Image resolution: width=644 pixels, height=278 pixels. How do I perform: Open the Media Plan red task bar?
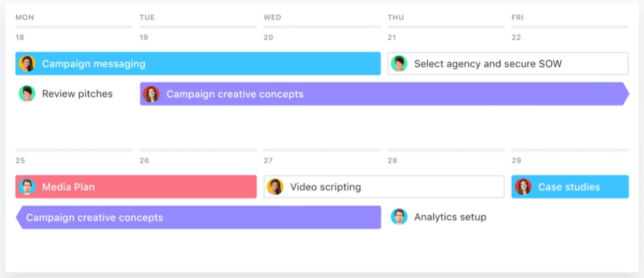click(136, 187)
